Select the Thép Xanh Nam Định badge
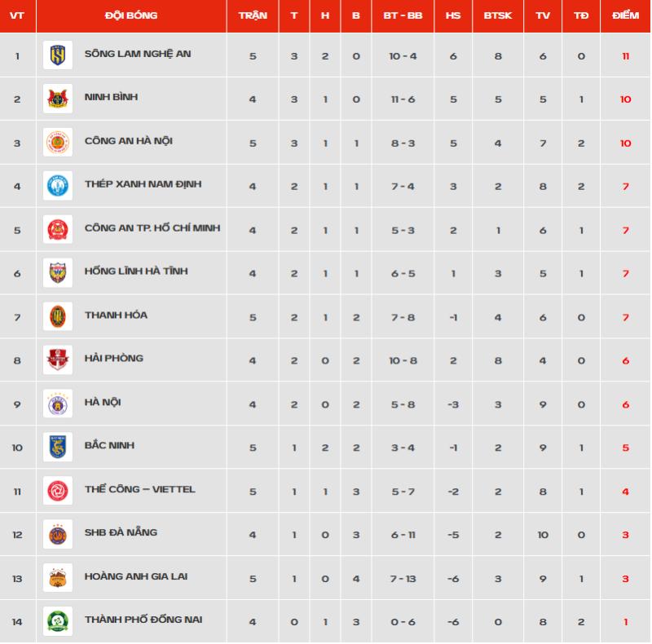This screenshot has width=652, height=644. 58,186
